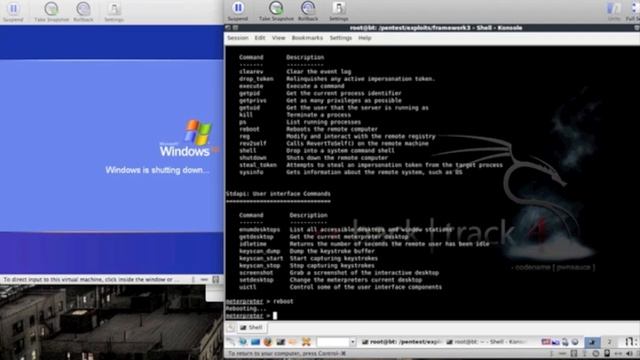Click second Konsole title bar sticky icon
Image resolution: width=640 pixels, height=360 pixels.
click(x=236, y=28)
